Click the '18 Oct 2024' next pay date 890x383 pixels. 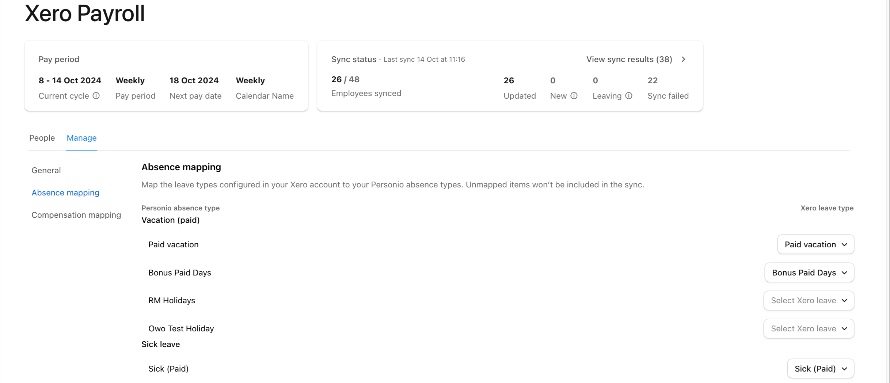tap(194, 81)
